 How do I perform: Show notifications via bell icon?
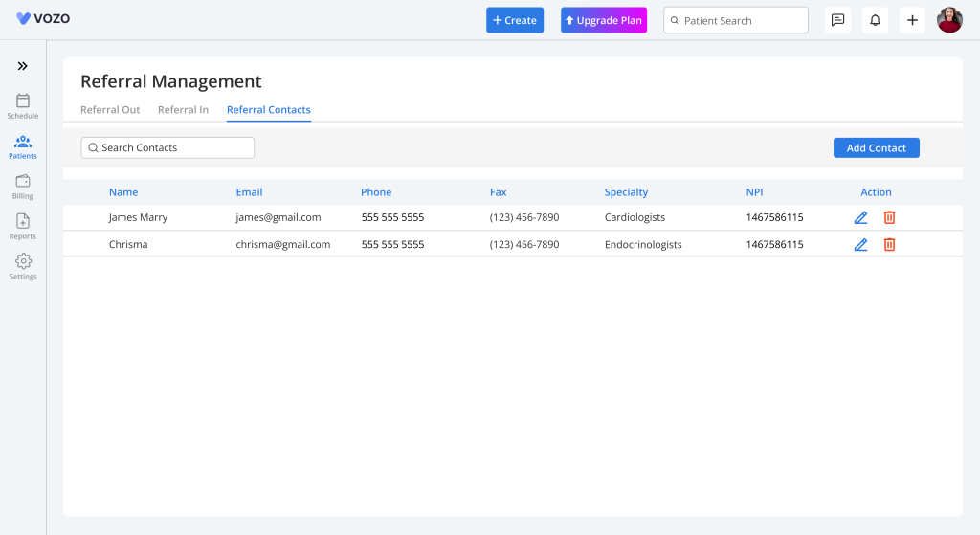[x=875, y=20]
